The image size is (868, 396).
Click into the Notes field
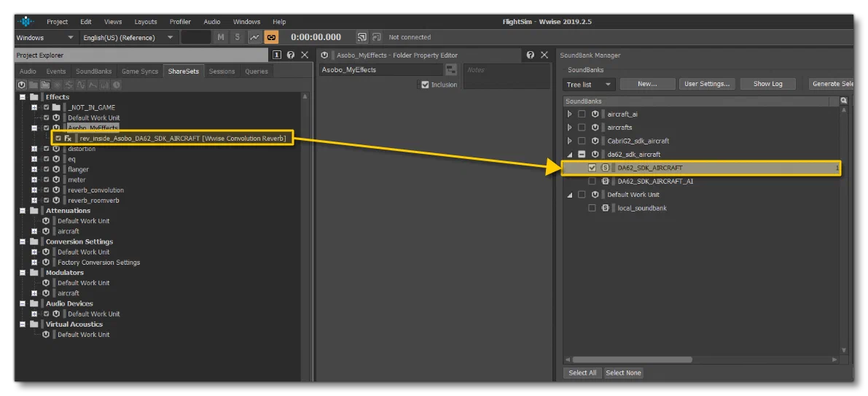coord(507,76)
